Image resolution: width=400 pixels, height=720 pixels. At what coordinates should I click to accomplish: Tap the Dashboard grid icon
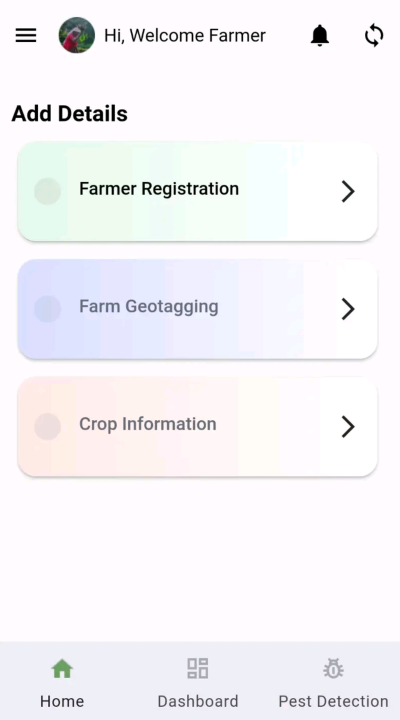click(197, 669)
